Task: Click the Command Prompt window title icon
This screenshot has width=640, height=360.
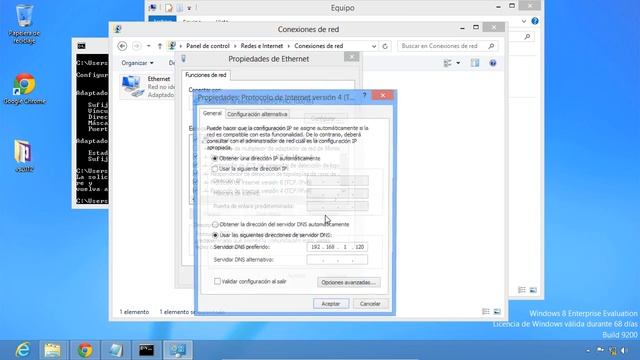Action: 82,46
